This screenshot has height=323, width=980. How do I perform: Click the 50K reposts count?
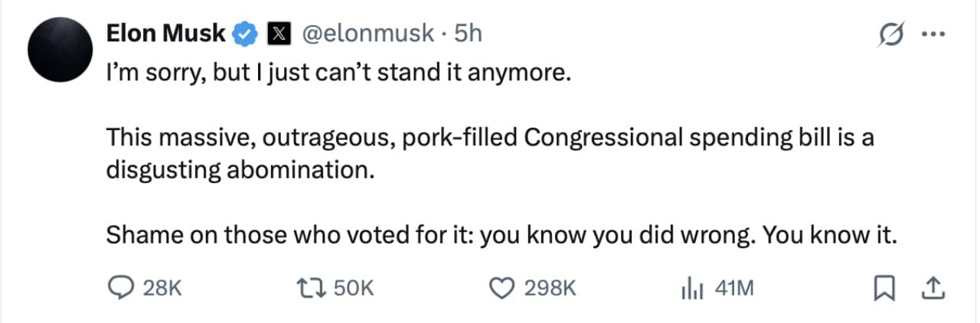[354, 288]
